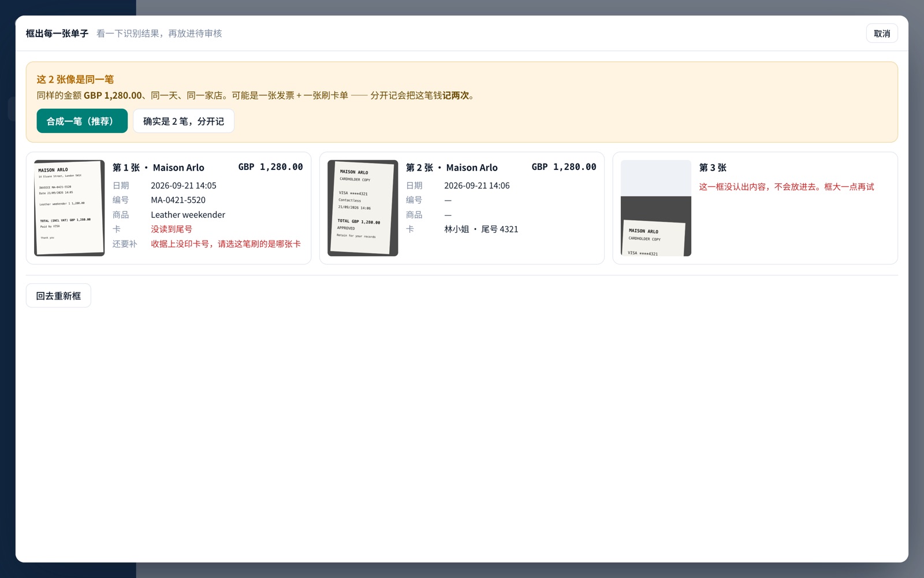The image size is (924, 578).
Task: Click the 这 2 张像是同一笔 warning heading
Action: (75, 79)
